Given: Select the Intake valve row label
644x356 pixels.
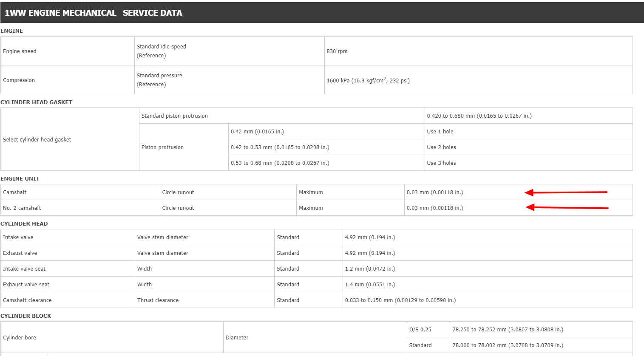Looking at the screenshot, I should pos(18,237).
